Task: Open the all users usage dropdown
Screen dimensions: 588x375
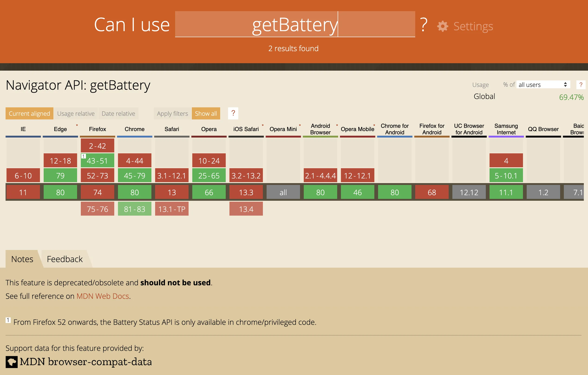Action: (x=543, y=85)
